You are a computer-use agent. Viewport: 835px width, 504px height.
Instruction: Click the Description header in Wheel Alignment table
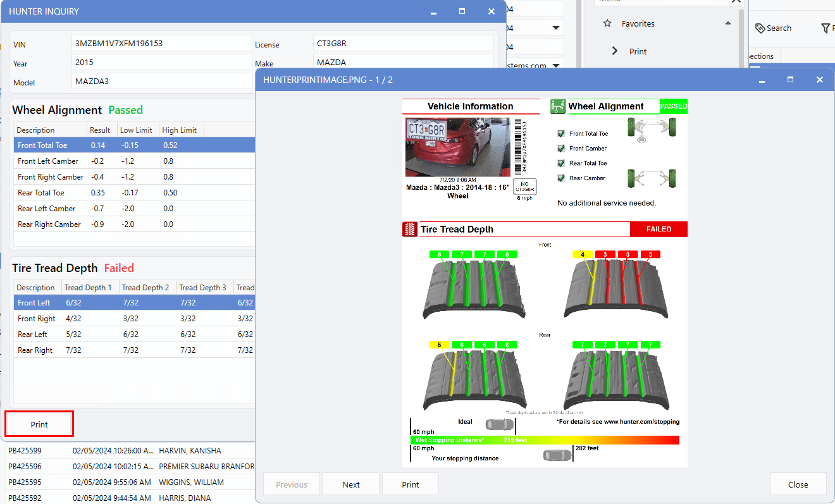tap(50, 130)
